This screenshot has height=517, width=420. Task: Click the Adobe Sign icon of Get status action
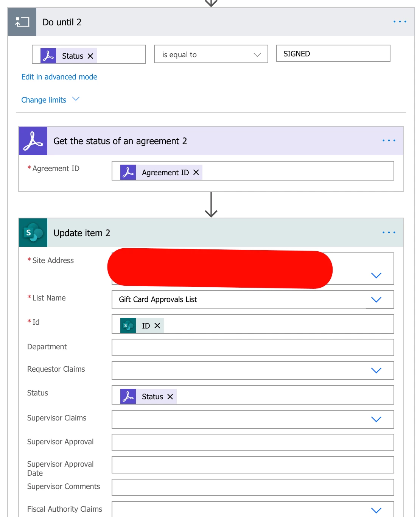pyautogui.click(x=33, y=141)
